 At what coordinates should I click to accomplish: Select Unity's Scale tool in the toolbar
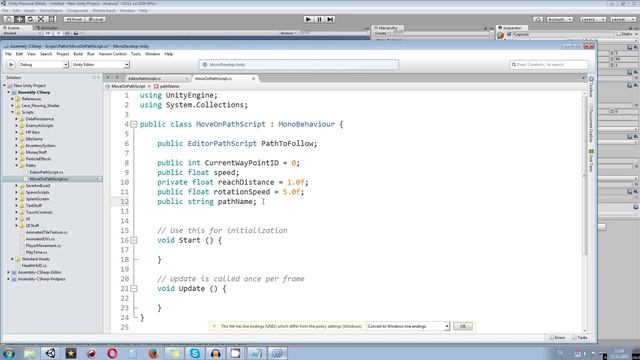(41, 19)
